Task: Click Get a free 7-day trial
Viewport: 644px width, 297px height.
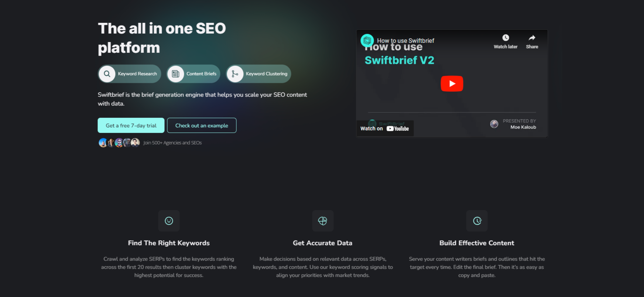Action: 131,125
